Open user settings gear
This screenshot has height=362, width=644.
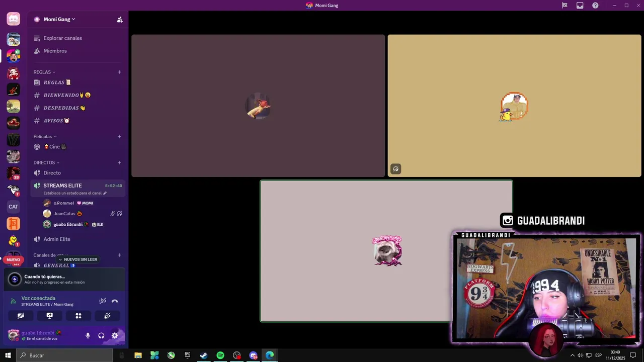pos(115,335)
